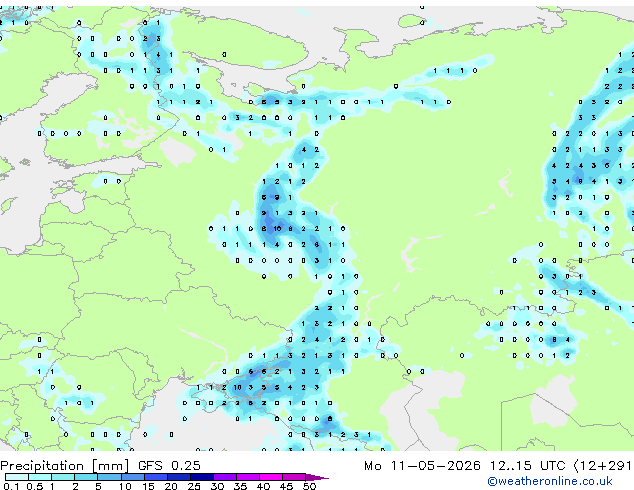Click the '35' legend scale label
The image size is (634, 490).
[240, 486]
